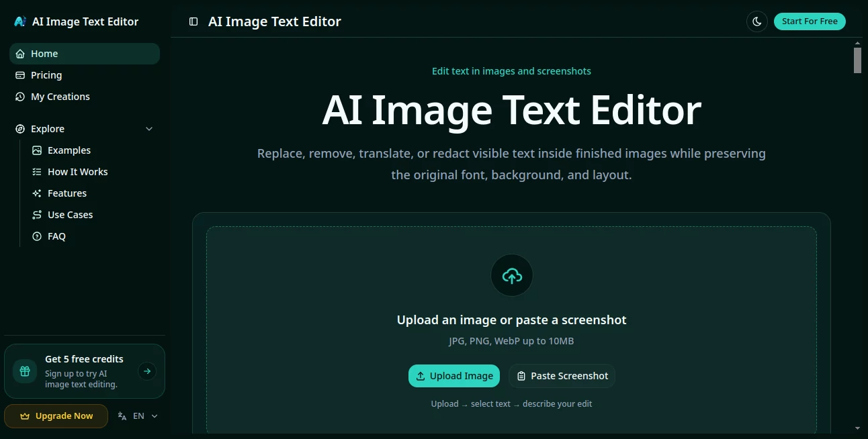Click the large AI Image Text Editor heading
The image size is (868, 439).
pyautogui.click(x=512, y=110)
